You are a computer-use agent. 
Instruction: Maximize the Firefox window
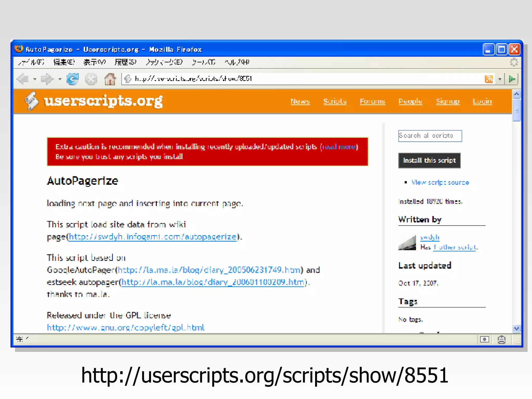click(501, 49)
